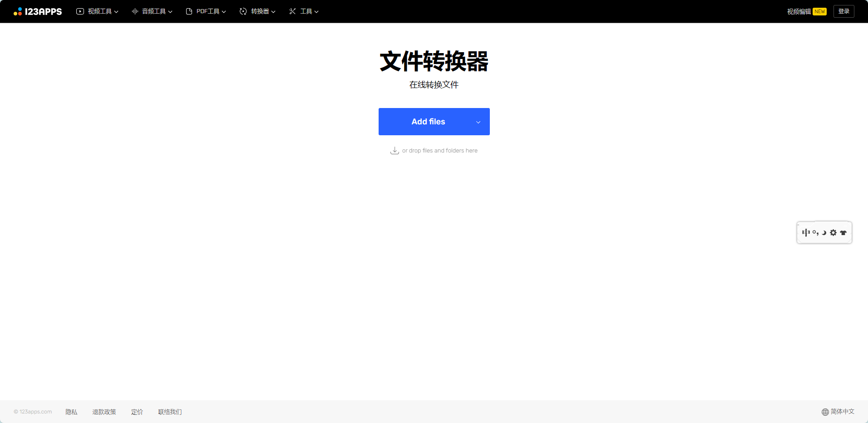Click the download-arrow drop files icon
The height and width of the screenshot is (423, 868).
pos(395,151)
